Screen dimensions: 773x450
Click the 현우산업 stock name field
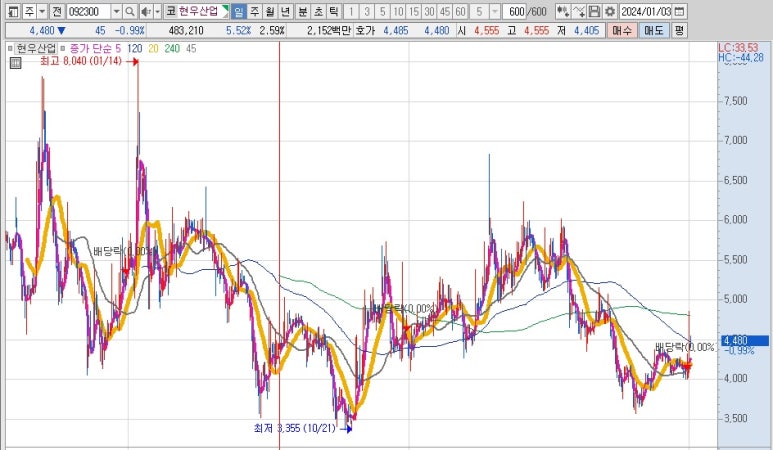200,11
